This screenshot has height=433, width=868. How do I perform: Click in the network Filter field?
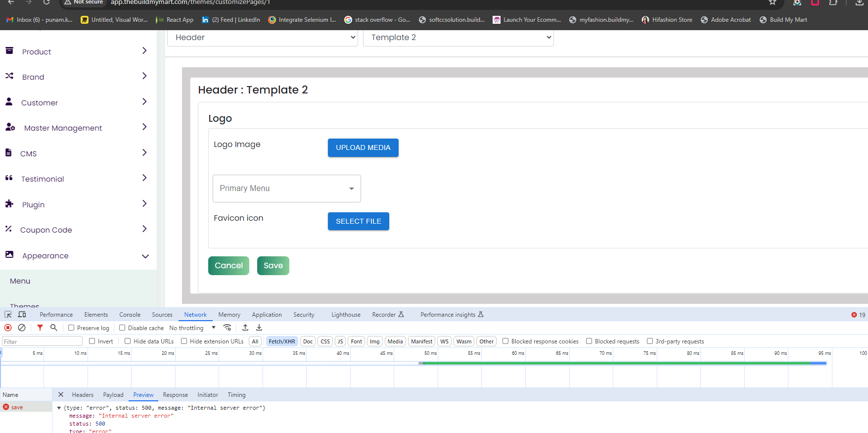pos(42,341)
